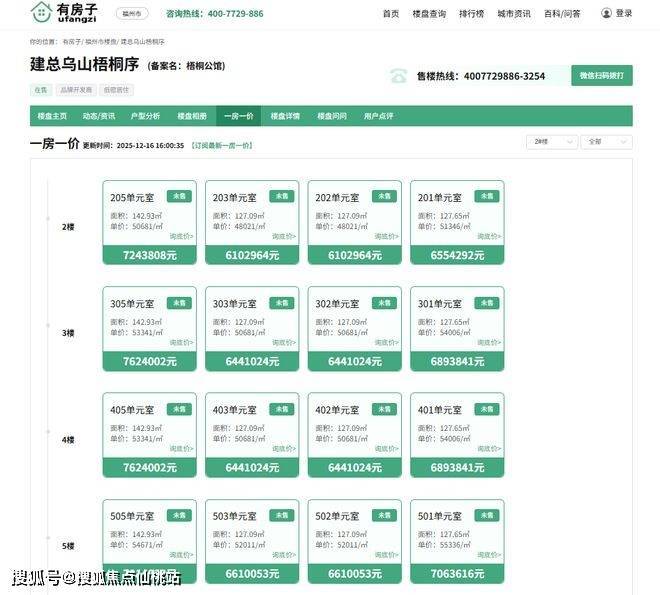
Task: Switch to the 户型分析 tab
Action: [145, 116]
